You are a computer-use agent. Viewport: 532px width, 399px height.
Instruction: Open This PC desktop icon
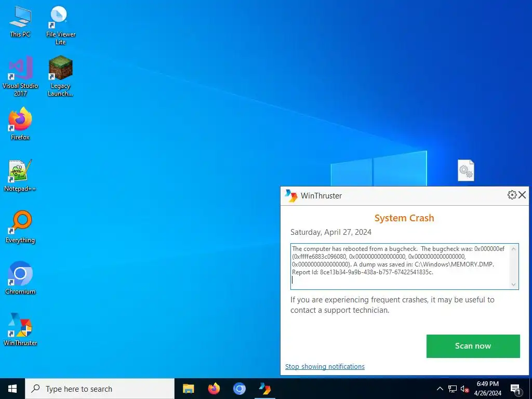tap(20, 21)
